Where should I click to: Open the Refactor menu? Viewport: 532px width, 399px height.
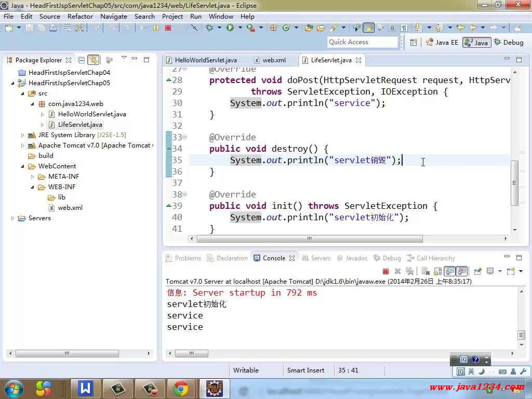[80, 16]
